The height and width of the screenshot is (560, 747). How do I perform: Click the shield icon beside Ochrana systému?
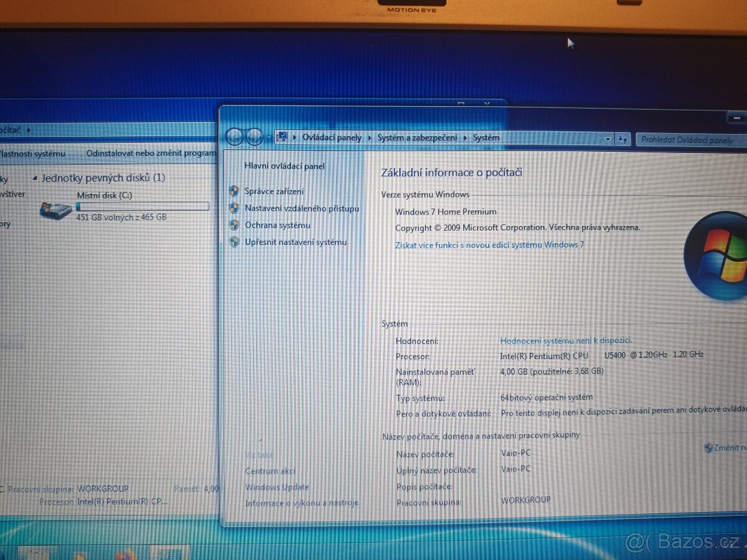tap(234, 225)
